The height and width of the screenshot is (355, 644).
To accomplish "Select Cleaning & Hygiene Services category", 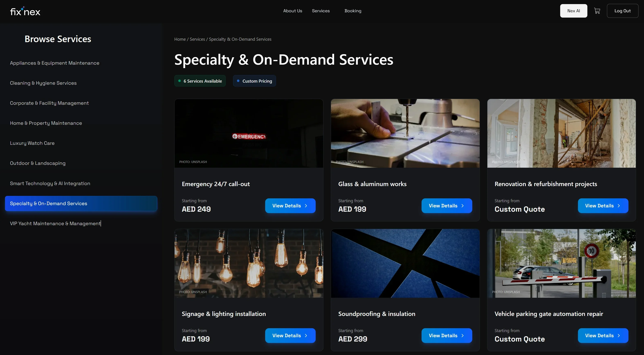I will point(43,83).
